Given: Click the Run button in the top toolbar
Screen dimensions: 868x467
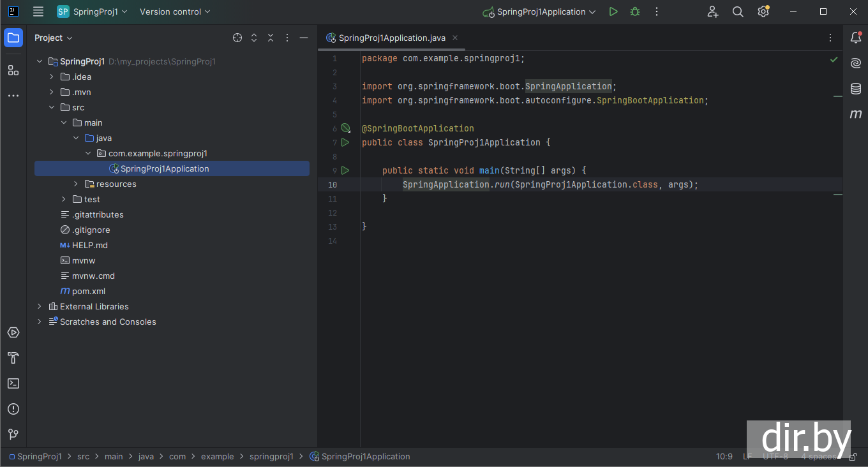Looking at the screenshot, I should 613,11.
